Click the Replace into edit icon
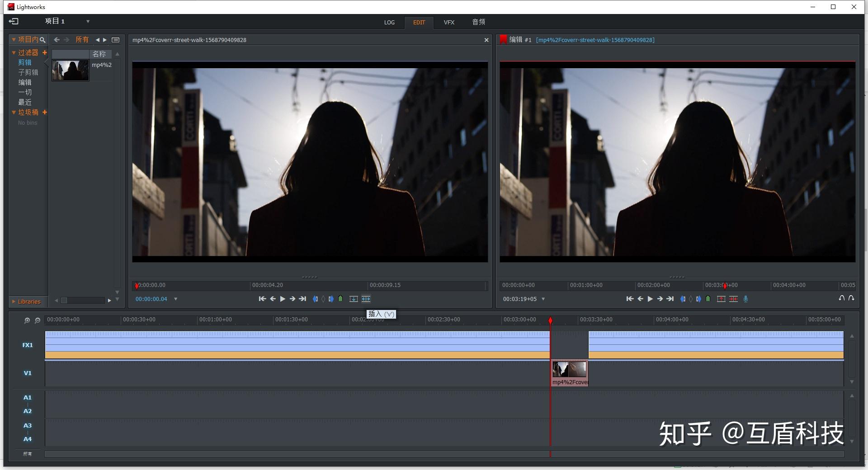Screen dimensions: 868x470 coord(354,299)
